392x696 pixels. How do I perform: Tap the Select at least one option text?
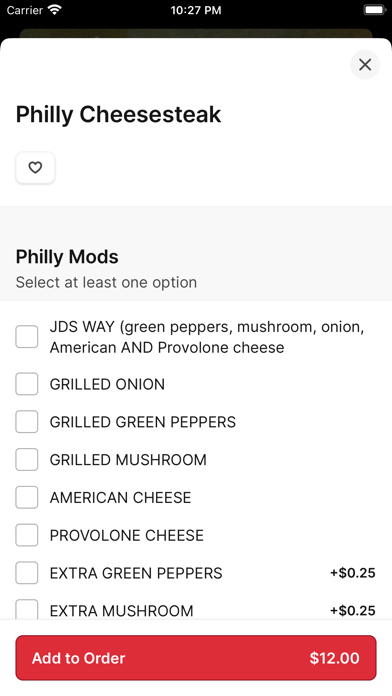(106, 282)
